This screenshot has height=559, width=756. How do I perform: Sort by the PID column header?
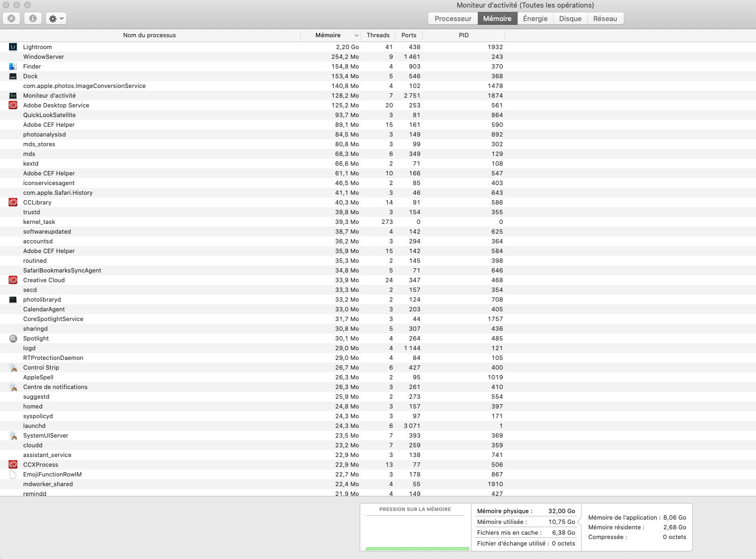click(x=464, y=35)
